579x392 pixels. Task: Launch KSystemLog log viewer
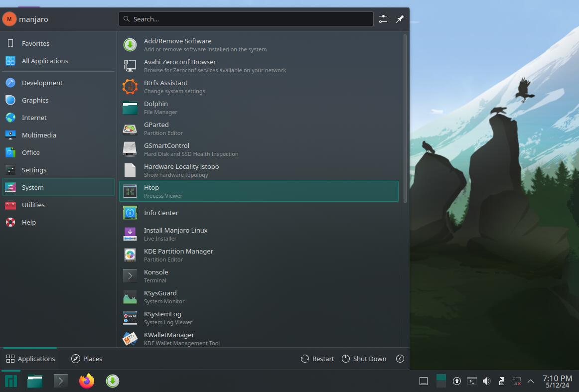coord(259,318)
